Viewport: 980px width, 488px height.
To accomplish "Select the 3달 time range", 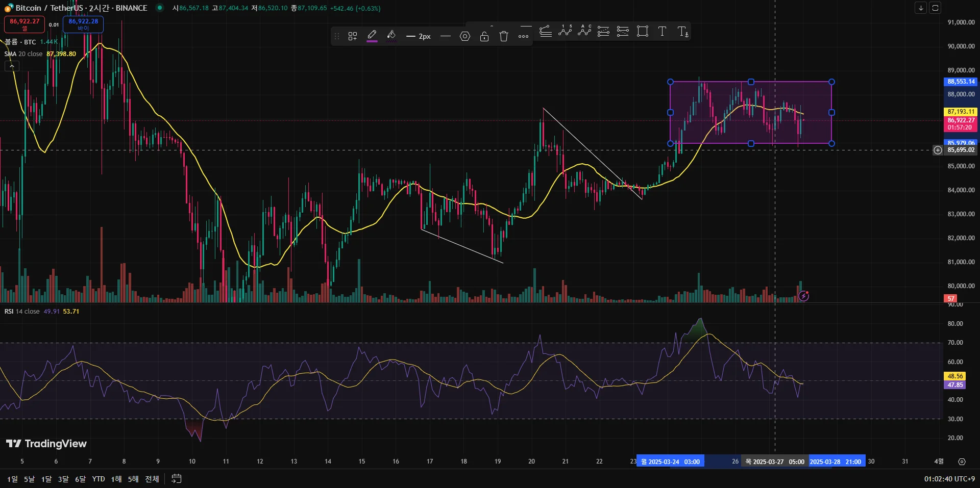I will [x=63, y=479].
